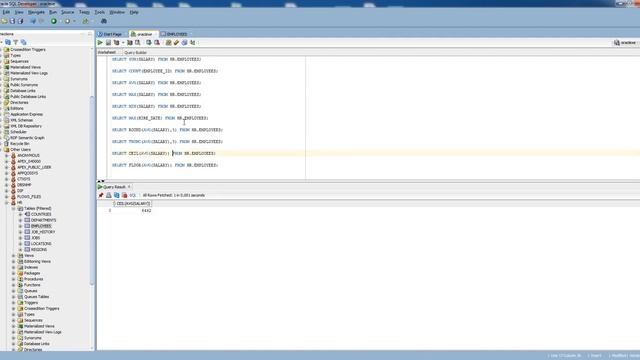Collapse the Tables (Filtered) node
The height and width of the screenshot is (360, 640).
pos(13,209)
